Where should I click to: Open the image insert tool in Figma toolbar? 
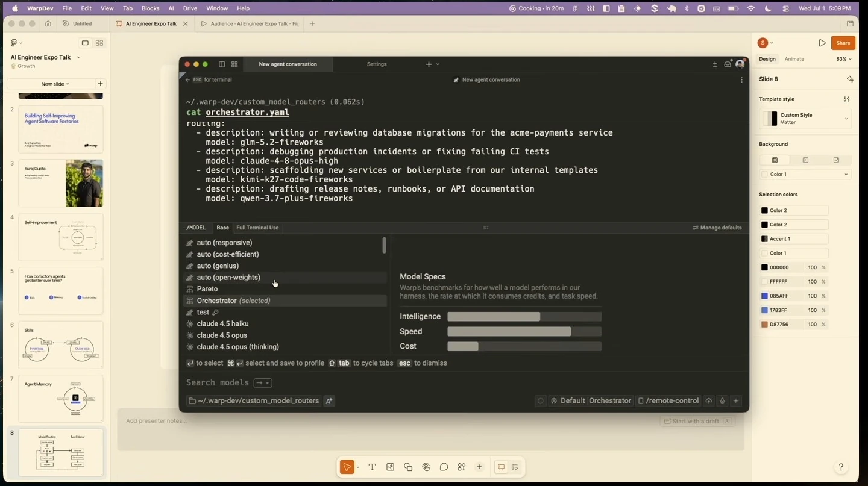tap(390, 467)
